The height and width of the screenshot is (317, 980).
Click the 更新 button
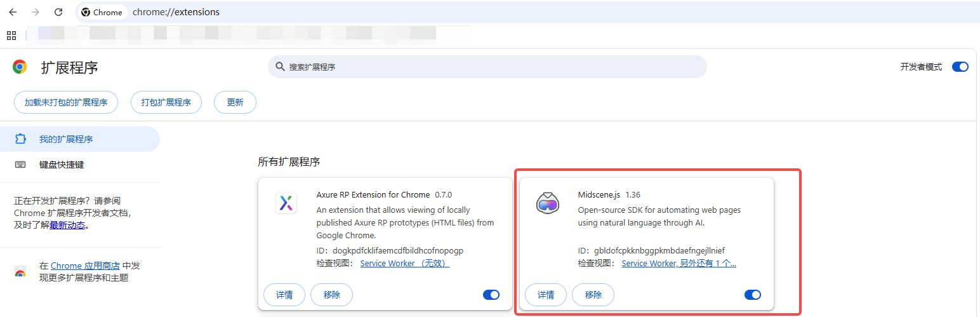235,102
